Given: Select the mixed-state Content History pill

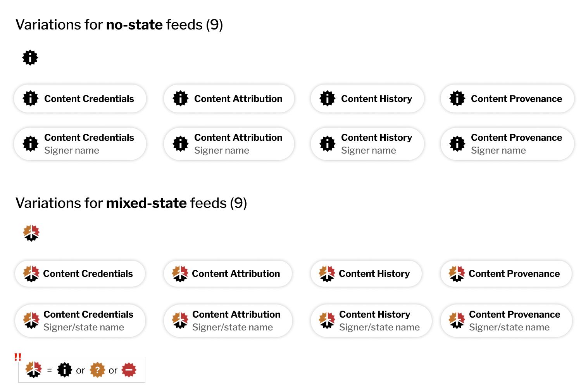Looking at the screenshot, I should point(366,274).
